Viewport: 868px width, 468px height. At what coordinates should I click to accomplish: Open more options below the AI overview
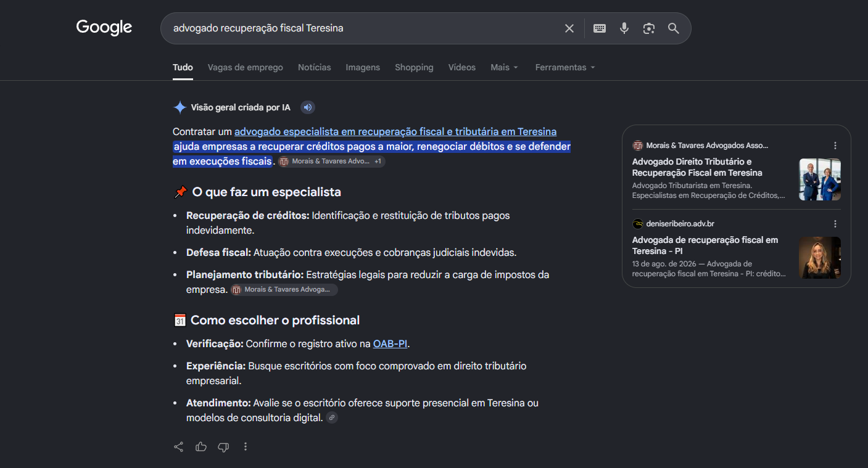(x=246, y=446)
